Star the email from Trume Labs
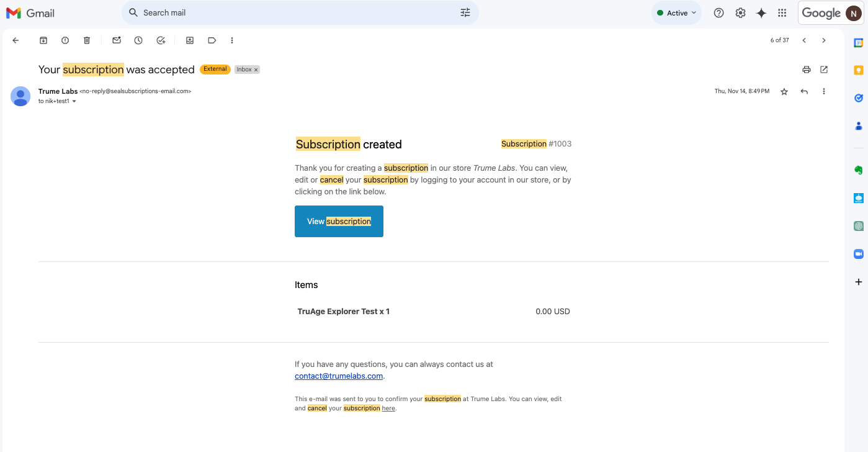This screenshot has height=452, width=868. tap(784, 91)
